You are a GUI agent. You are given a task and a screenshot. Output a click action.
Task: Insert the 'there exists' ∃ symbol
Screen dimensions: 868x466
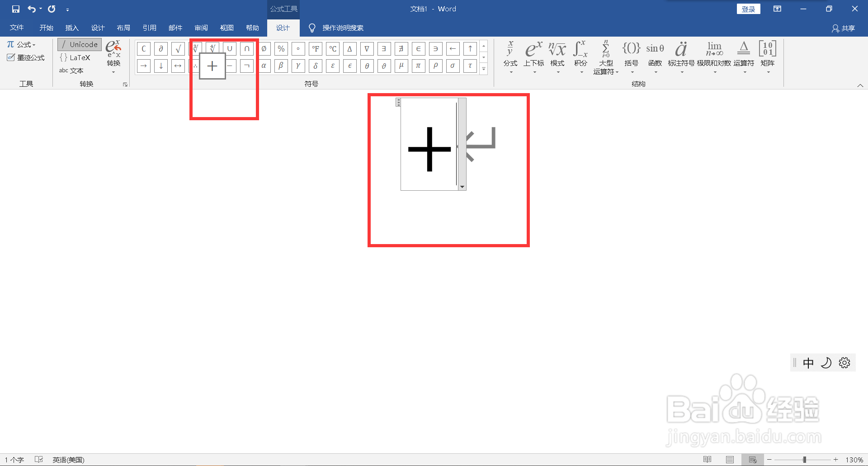(x=384, y=49)
